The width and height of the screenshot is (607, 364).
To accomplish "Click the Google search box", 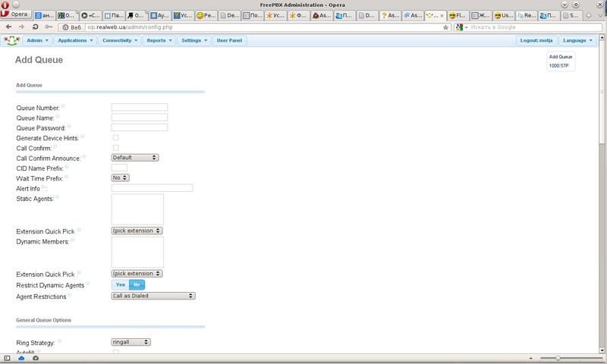I will [536, 27].
